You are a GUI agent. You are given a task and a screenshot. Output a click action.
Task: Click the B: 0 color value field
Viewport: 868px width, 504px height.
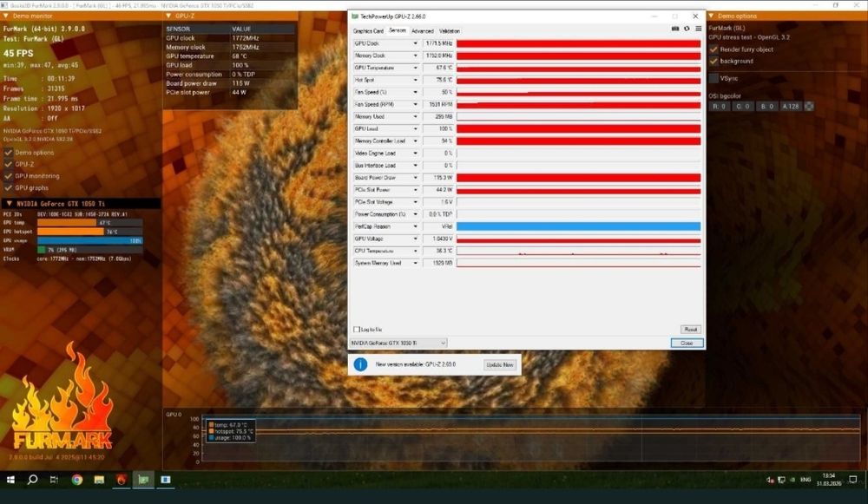click(766, 106)
